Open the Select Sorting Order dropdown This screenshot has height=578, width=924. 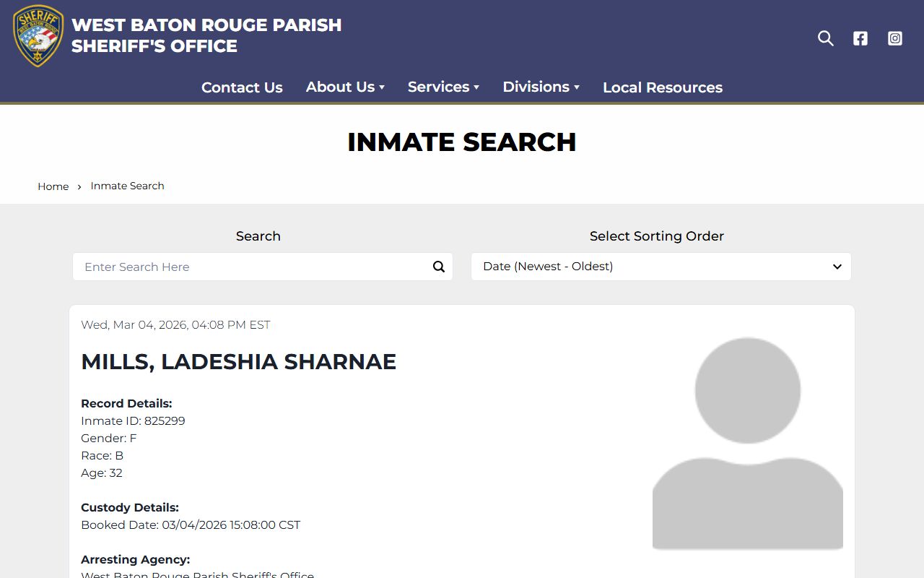[661, 267]
